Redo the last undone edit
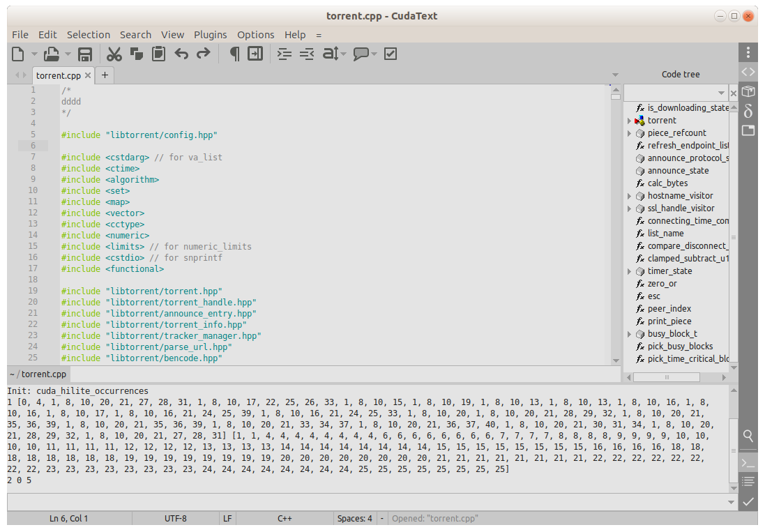This screenshot has height=532, width=765. pyautogui.click(x=203, y=54)
